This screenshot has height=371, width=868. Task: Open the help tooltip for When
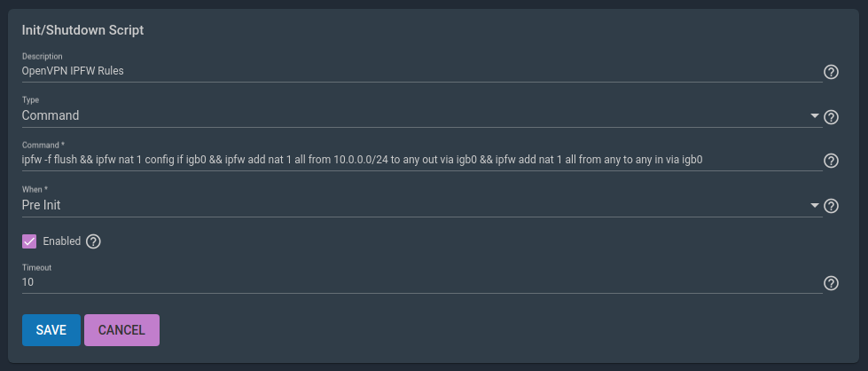[831, 206]
